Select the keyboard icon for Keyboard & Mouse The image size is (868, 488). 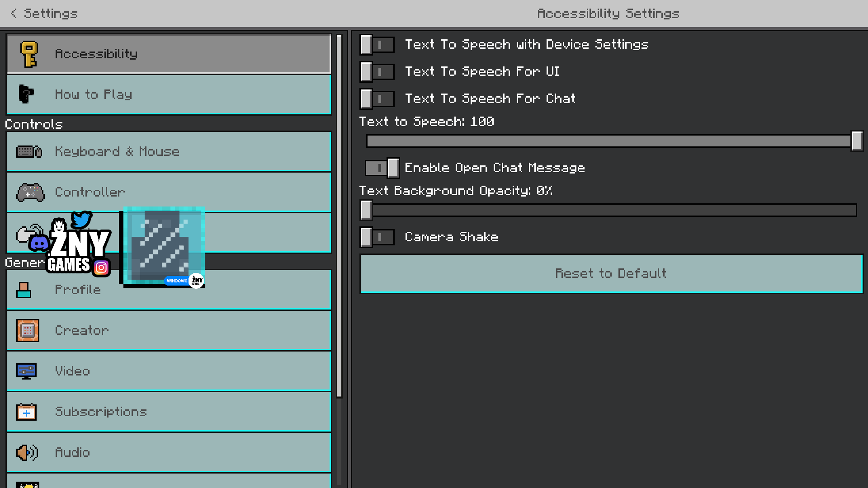28,151
